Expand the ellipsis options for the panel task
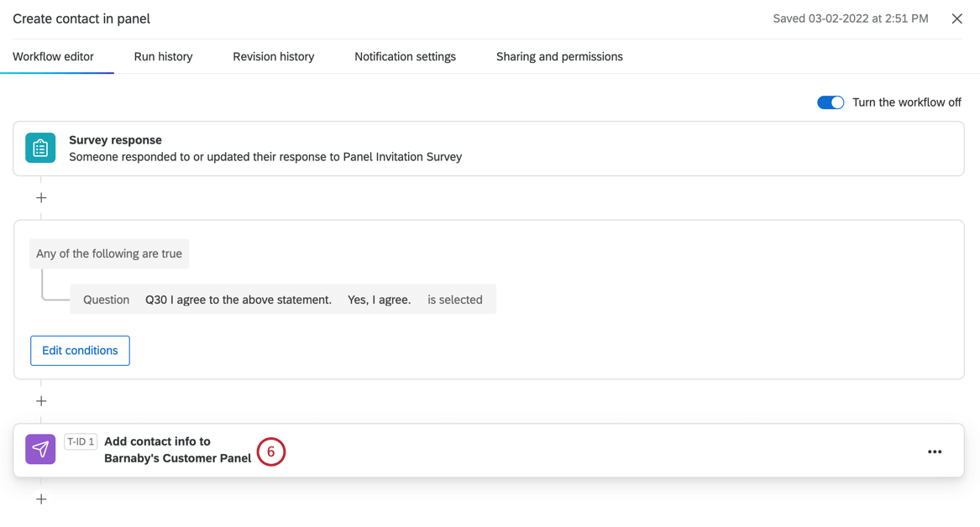Screen dimensions: 980x527 point(935,451)
